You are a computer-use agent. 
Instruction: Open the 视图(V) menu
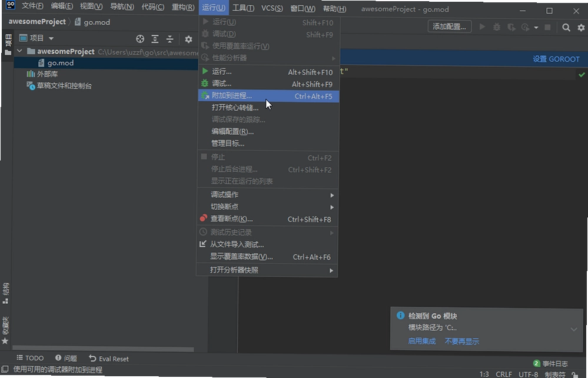click(91, 6)
